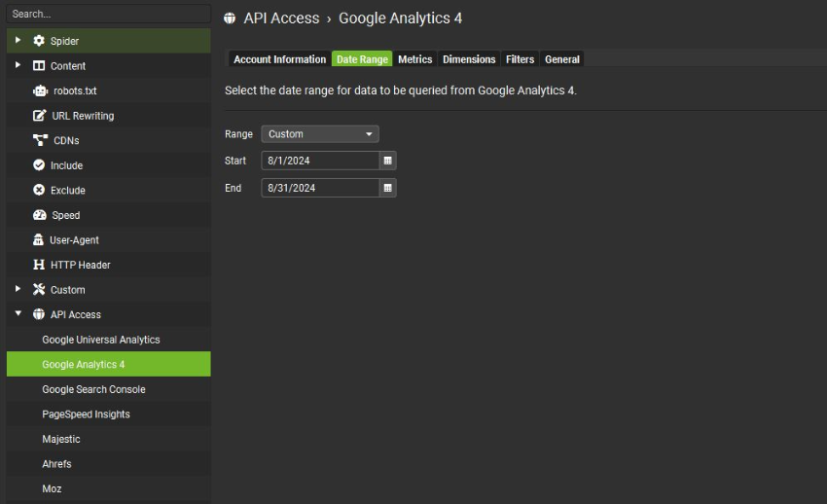827x504 pixels.
Task: Click the Start date field showing 8/1/2024
Action: (320, 161)
